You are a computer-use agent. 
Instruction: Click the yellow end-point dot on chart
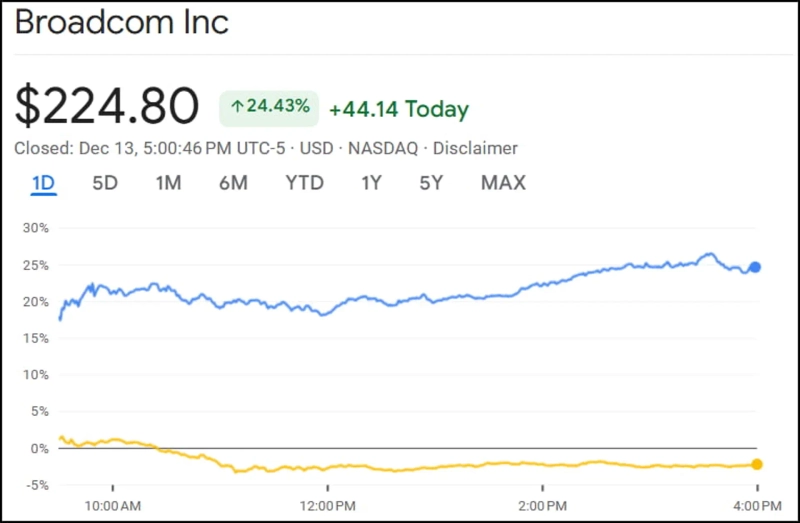point(757,464)
